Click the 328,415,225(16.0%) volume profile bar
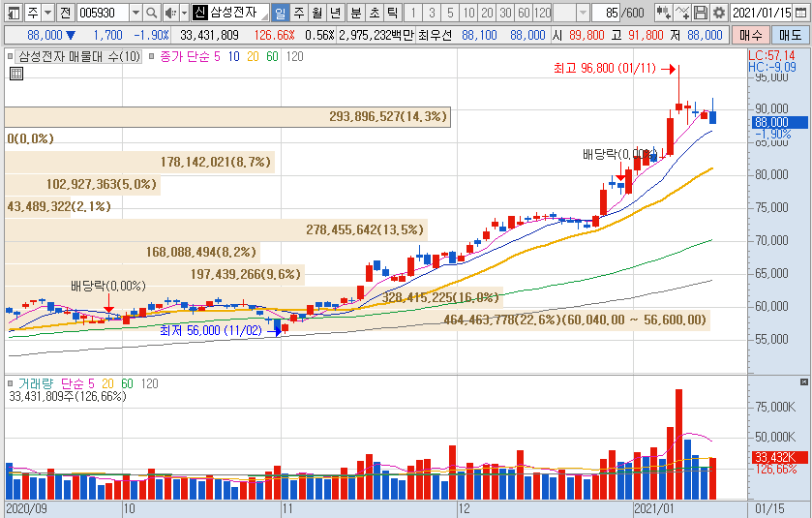Viewport: 812px width, 518px height. coord(254,298)
